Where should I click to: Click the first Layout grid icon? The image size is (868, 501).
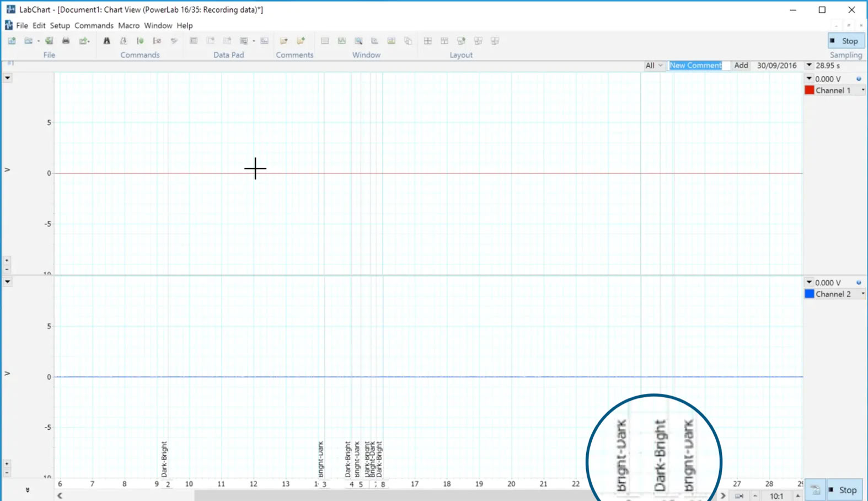[x=428, y=41]
